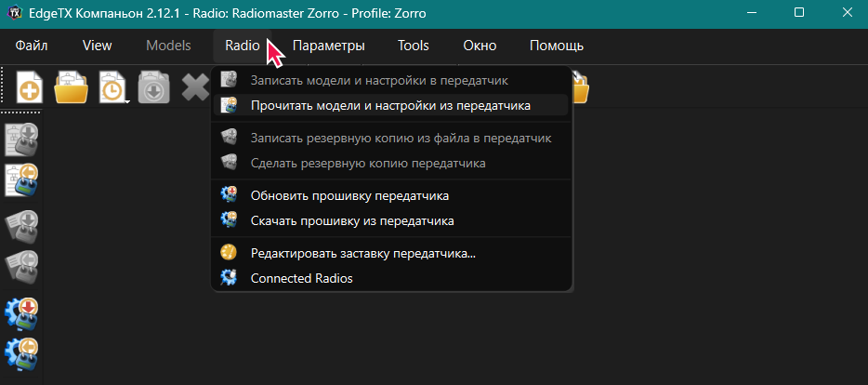This screenshot has width=868, height=385.
Task: Open the Tools menu
Action: 413,46
